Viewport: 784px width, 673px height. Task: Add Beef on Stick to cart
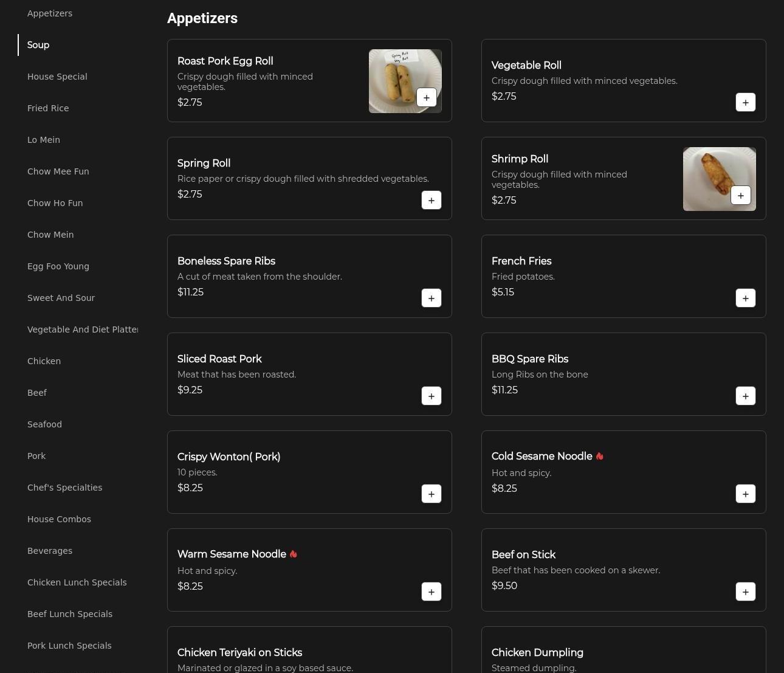click(745, 592)
